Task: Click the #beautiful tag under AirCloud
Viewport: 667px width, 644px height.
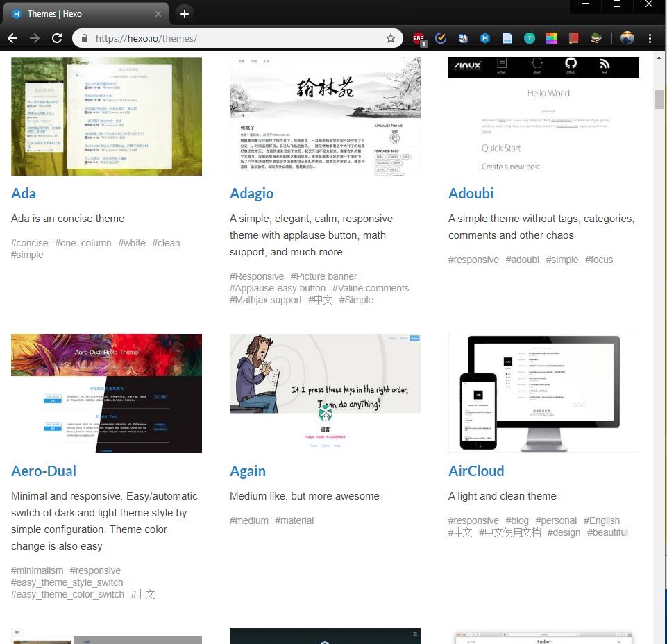Action: click(607, 532)
